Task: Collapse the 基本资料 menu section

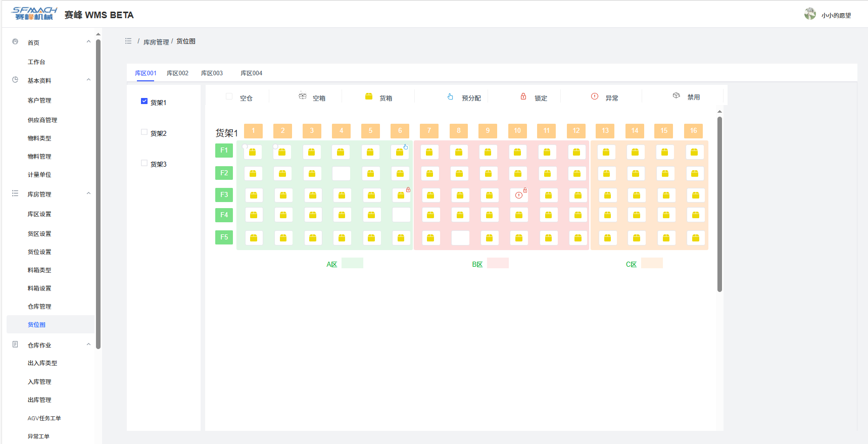Action: (88, 80)
